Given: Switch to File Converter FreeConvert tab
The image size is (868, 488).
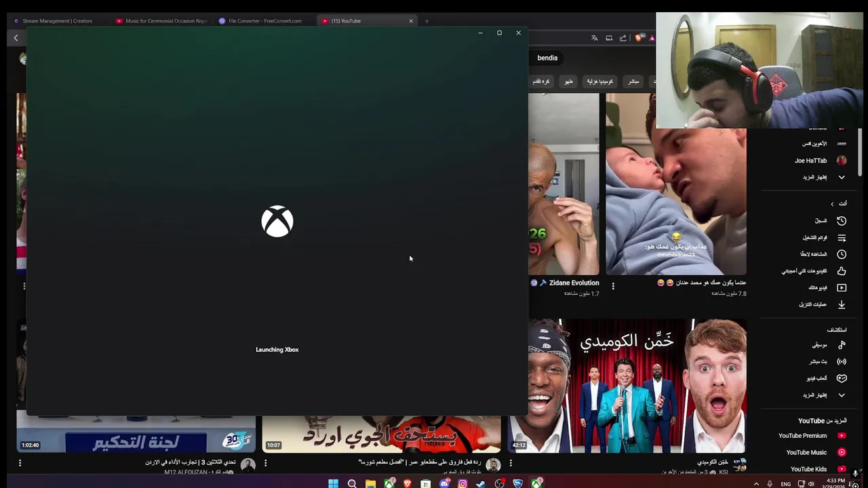Looking at the screenshot, I should click(x=264, y=21).
